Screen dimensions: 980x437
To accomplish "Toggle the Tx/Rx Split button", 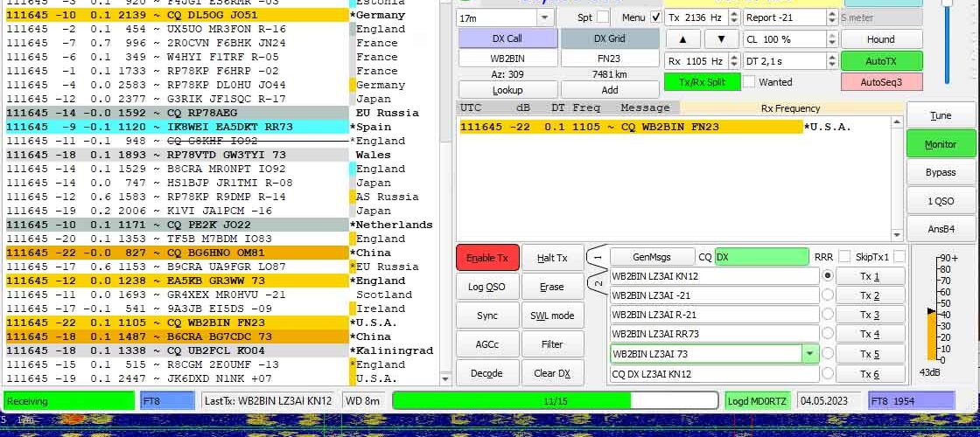I will pos(702,82).
